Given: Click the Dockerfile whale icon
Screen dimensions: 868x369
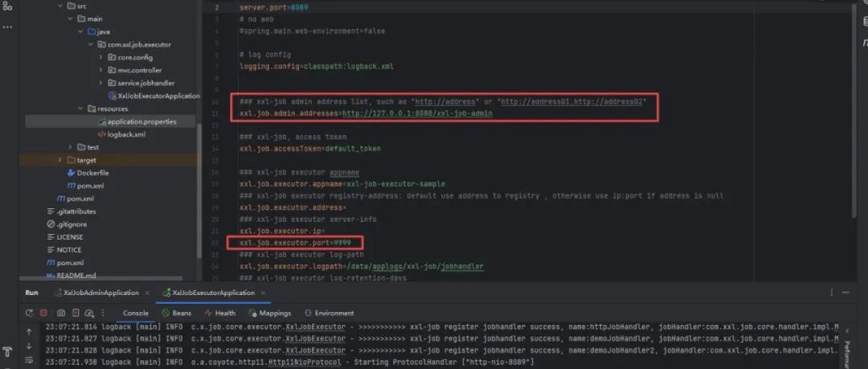Looking at the screenshot, I should point(72,173).
